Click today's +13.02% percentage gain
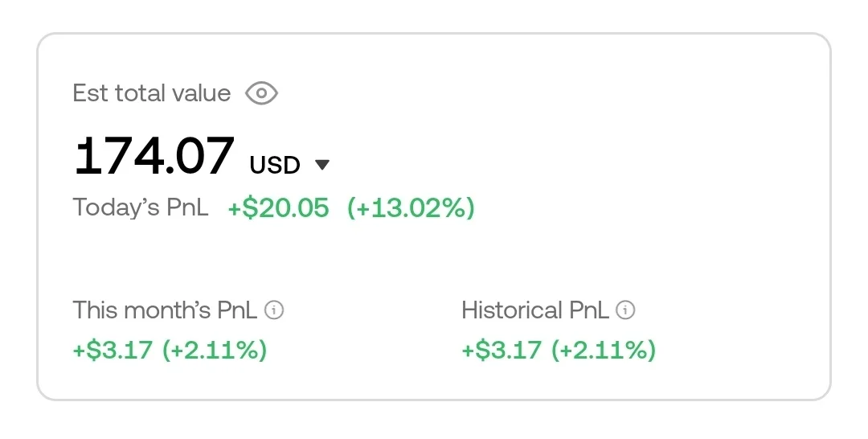Image resolution: width=868 pixels, height=439 pixels. (x=411, y=207)
